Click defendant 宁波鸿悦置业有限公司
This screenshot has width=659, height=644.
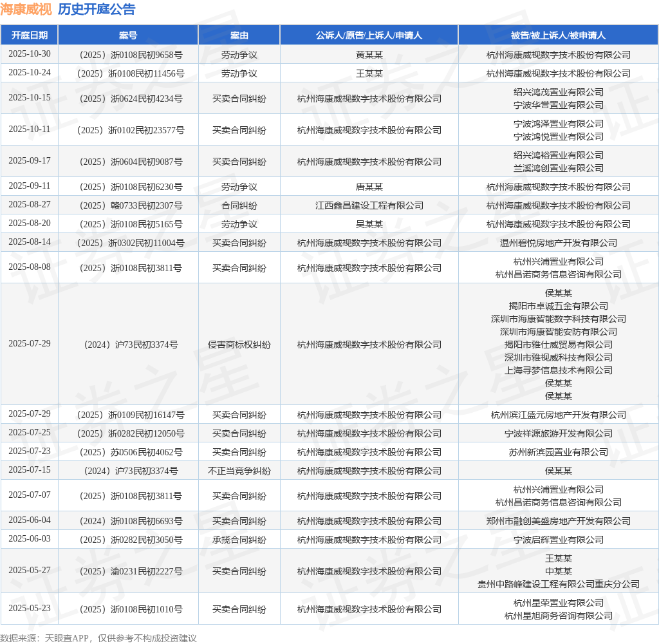click(558, 137)
